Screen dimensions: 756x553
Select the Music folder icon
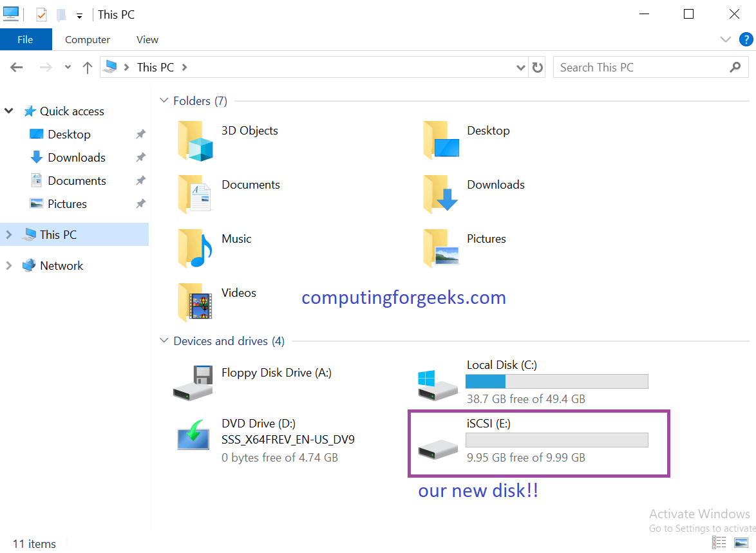(x=194, y=248)
